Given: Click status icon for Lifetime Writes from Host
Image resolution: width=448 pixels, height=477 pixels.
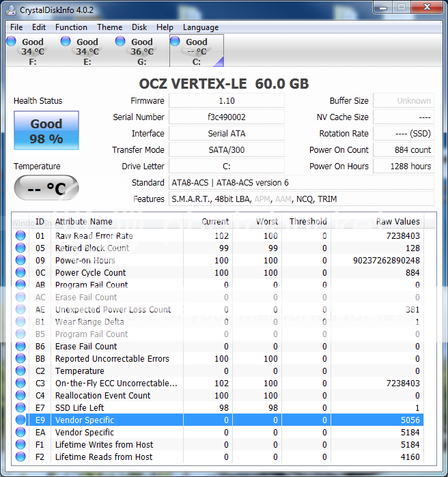Looking at the screenshot, I should coord(20,445).
